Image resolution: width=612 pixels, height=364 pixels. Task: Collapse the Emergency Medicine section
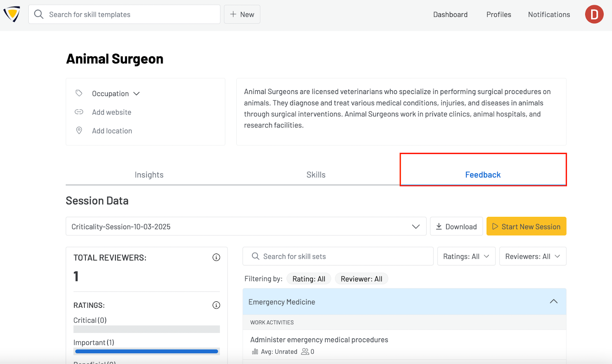pos(553,302)
